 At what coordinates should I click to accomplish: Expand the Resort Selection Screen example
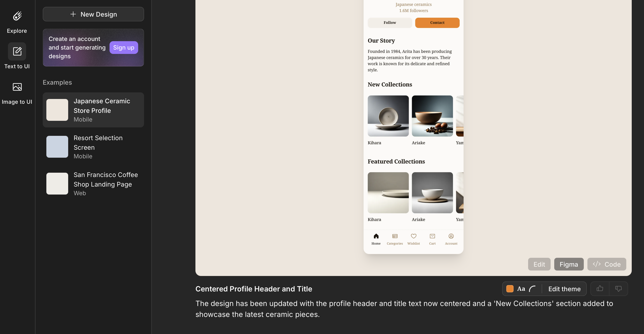pyautogui.click(x=93, y=147)
